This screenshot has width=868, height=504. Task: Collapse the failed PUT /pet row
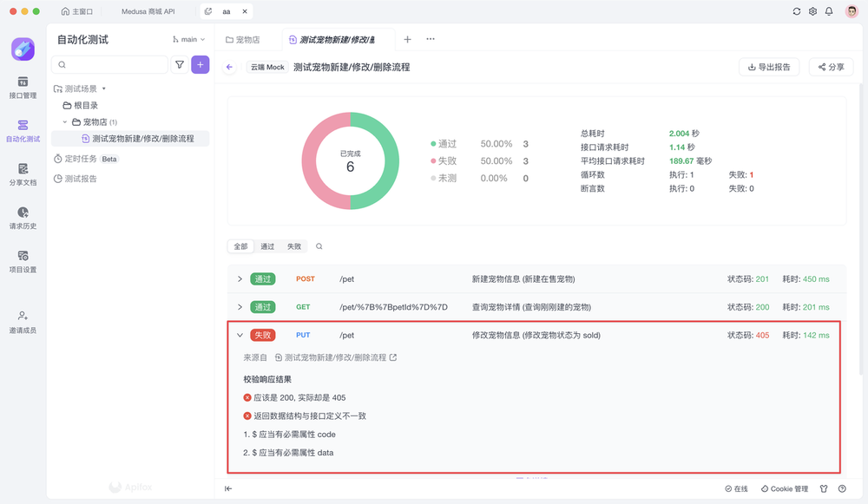(240, 335)
